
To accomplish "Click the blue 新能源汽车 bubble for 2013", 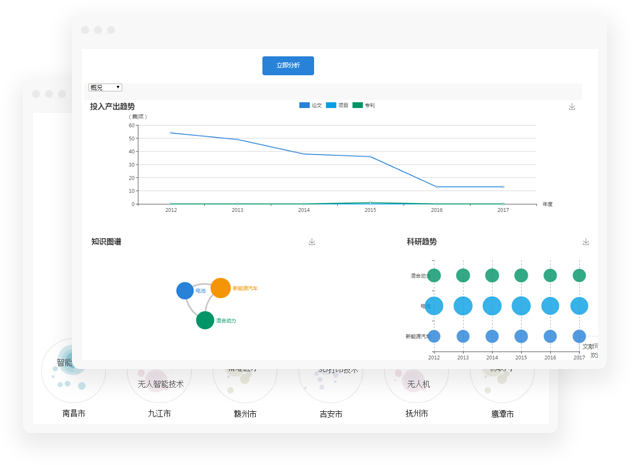I will point(463,336).
